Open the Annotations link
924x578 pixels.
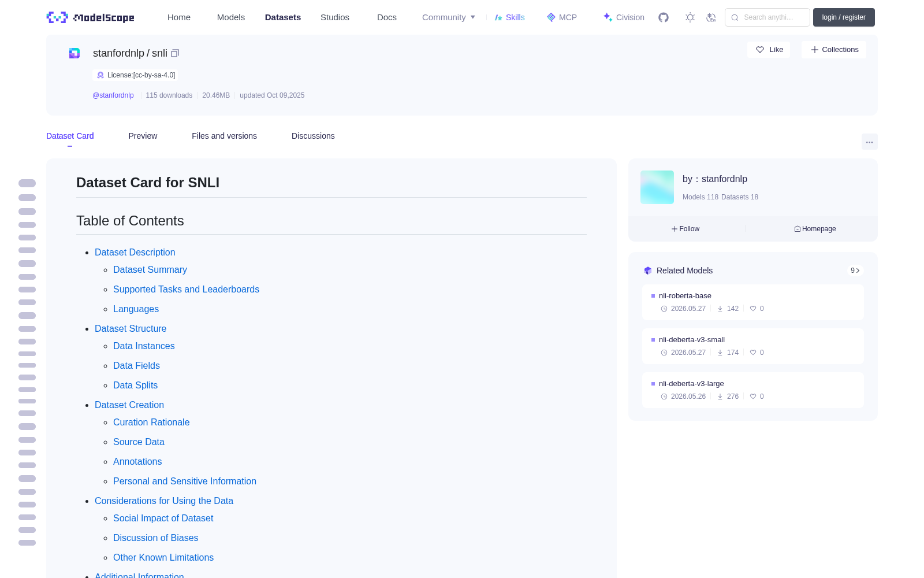(137, 461)
